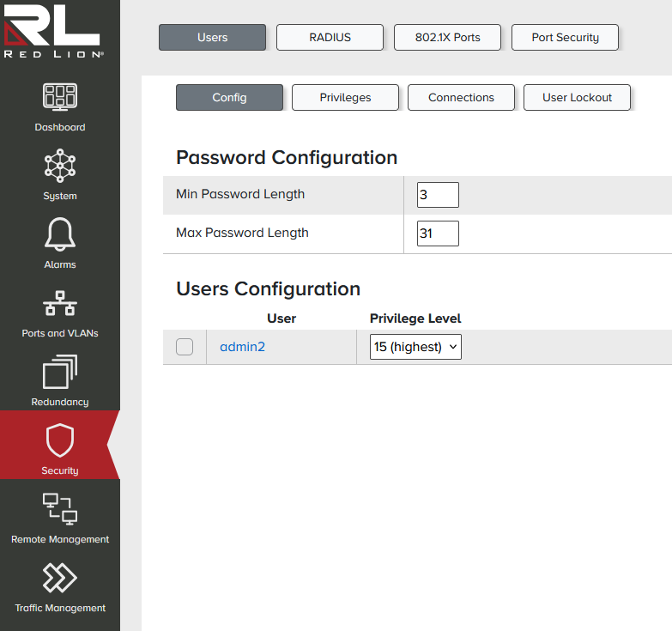Open the Connections sub-tab
The image size is (672, 631).
pos(461,98)
